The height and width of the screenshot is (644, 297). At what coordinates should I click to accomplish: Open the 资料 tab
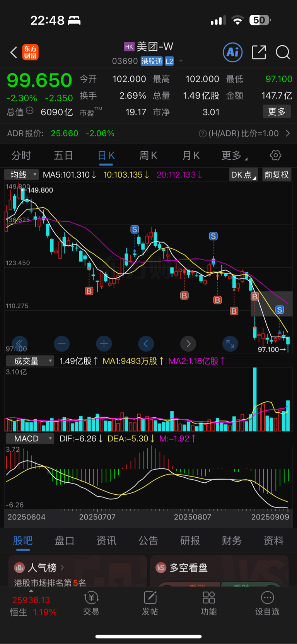point(273,540)
